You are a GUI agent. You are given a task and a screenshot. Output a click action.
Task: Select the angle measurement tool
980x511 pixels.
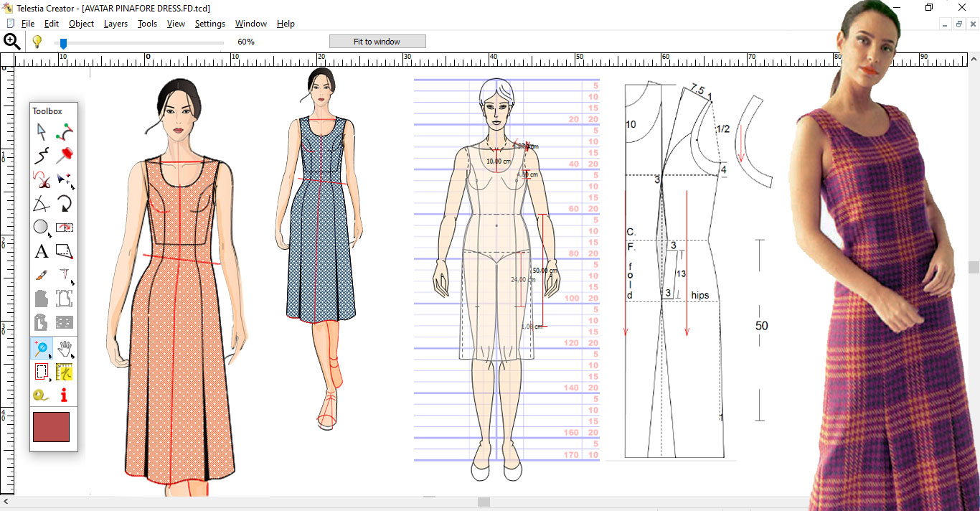pos(42,204)
